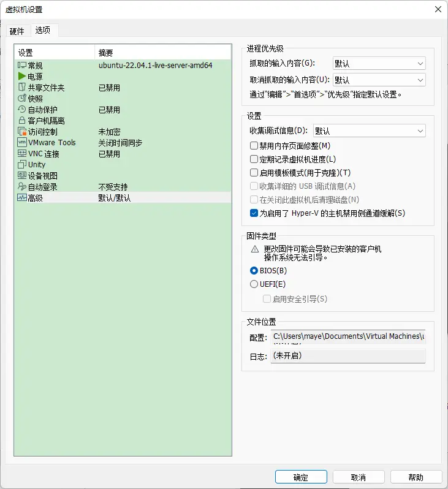Open the 抓取的输入内容(G) dropdown
The image size is (448, 489).
click(379, 64)
